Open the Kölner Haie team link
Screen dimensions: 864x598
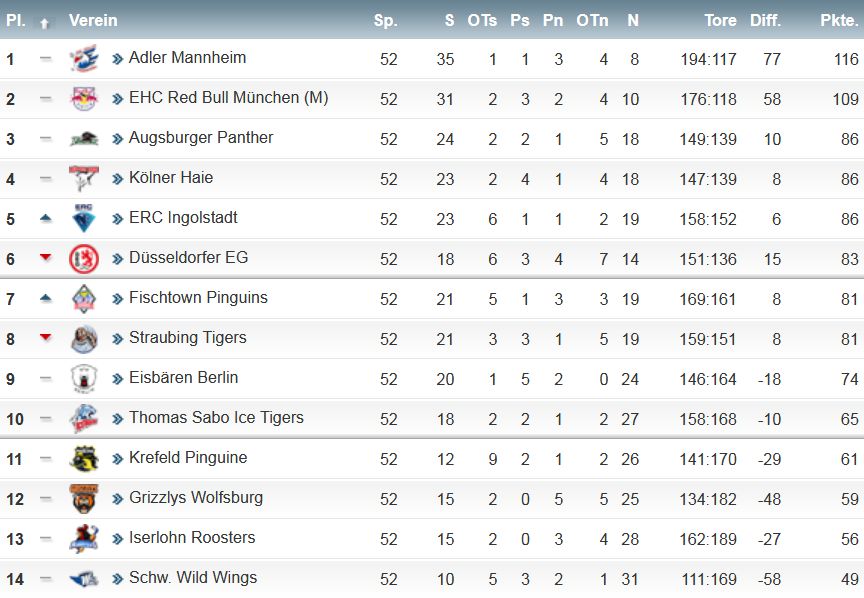[170, 177]
